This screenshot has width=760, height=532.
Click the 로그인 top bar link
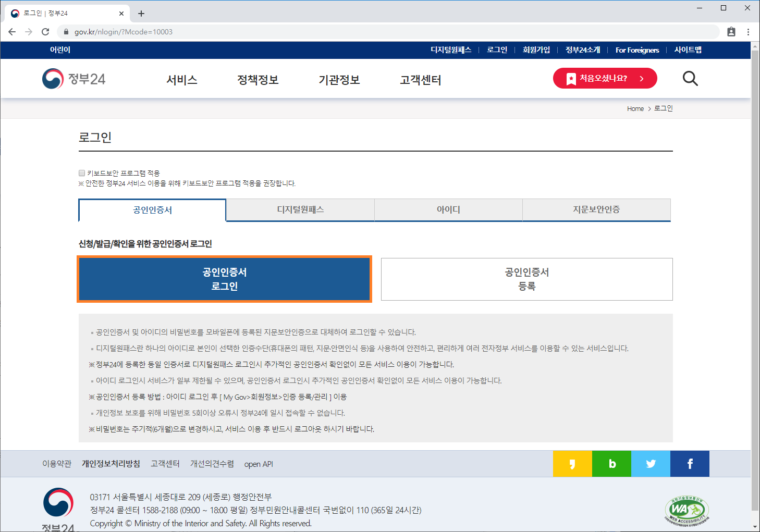pos(497,50)
